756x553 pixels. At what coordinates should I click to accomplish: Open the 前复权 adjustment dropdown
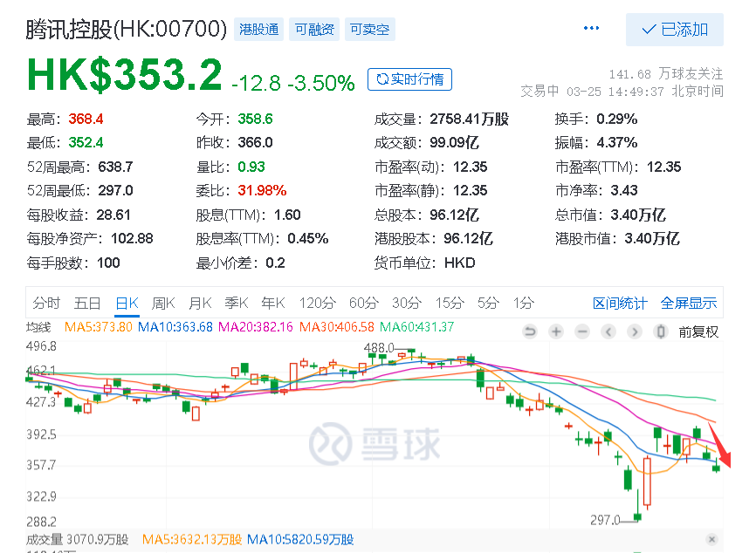pyautogui.click(x=698, y=332)
